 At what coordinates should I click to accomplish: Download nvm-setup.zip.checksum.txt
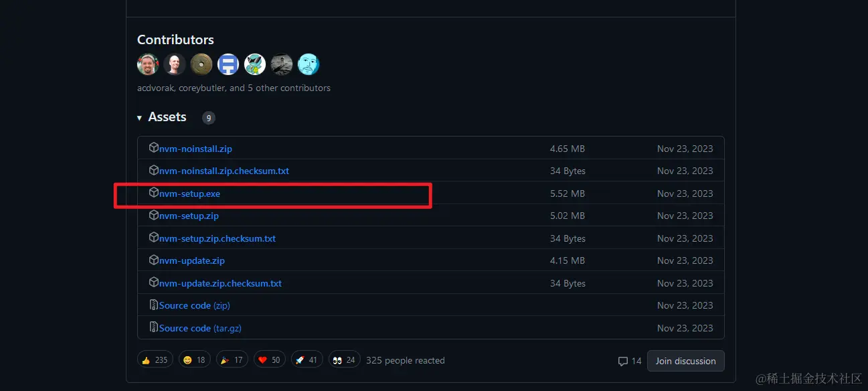[x=218, y=238]
